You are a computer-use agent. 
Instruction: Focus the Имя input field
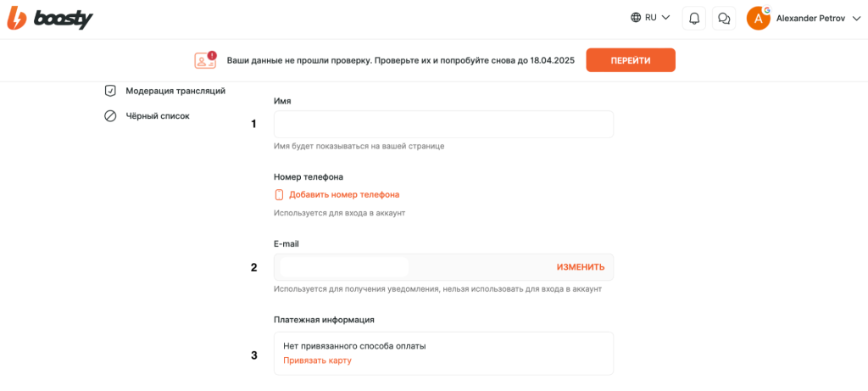tap(443, 125)
